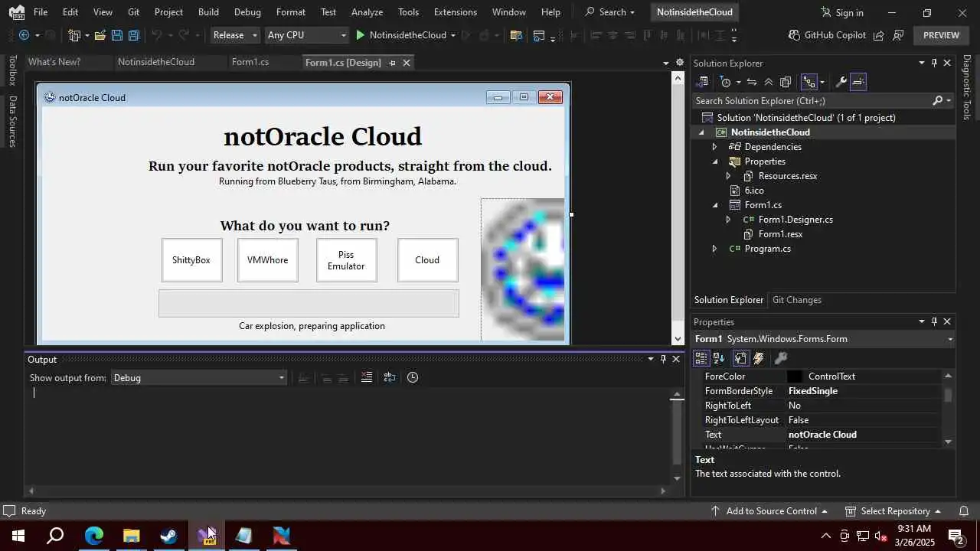Click the Cloud button on the form

pyautogui.click(x=427, y=260)
